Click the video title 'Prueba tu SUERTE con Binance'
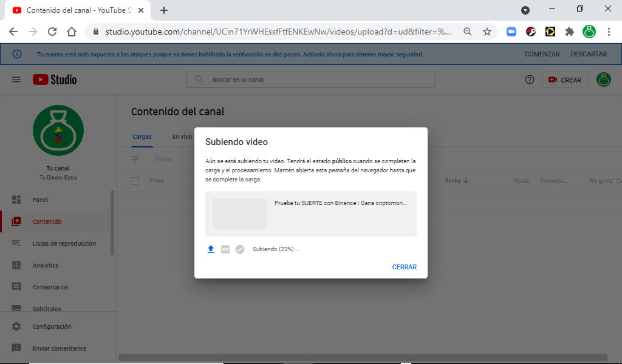Screen dimensions: 622x364 [340, 203]
